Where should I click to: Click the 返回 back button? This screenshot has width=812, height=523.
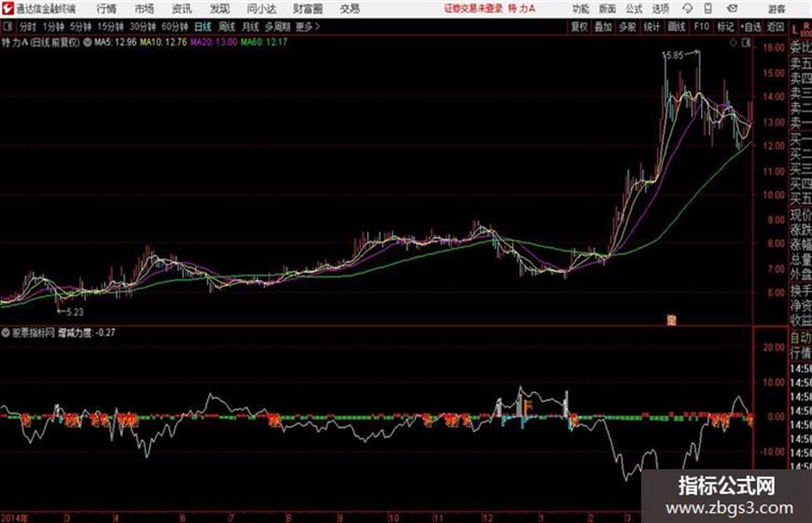[775, 27]
